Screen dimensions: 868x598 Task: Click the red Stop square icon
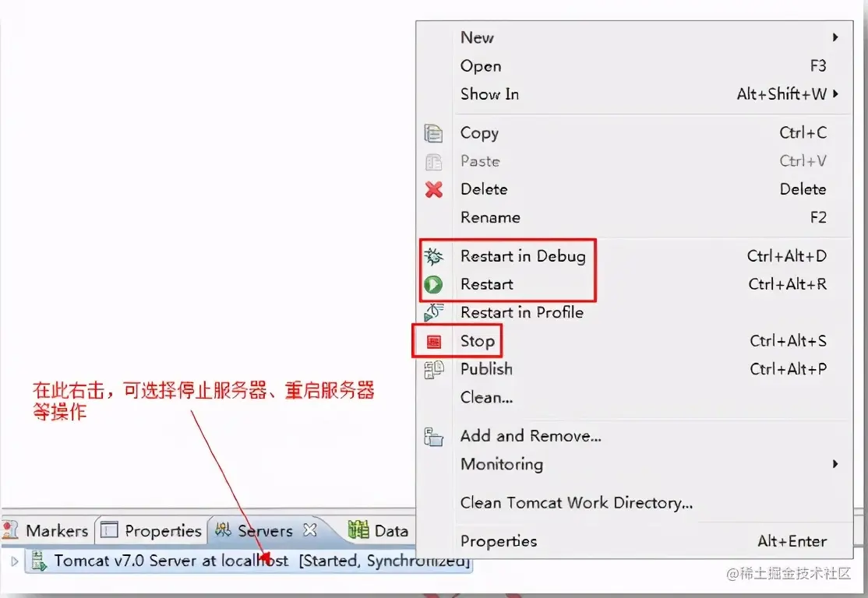433,341
